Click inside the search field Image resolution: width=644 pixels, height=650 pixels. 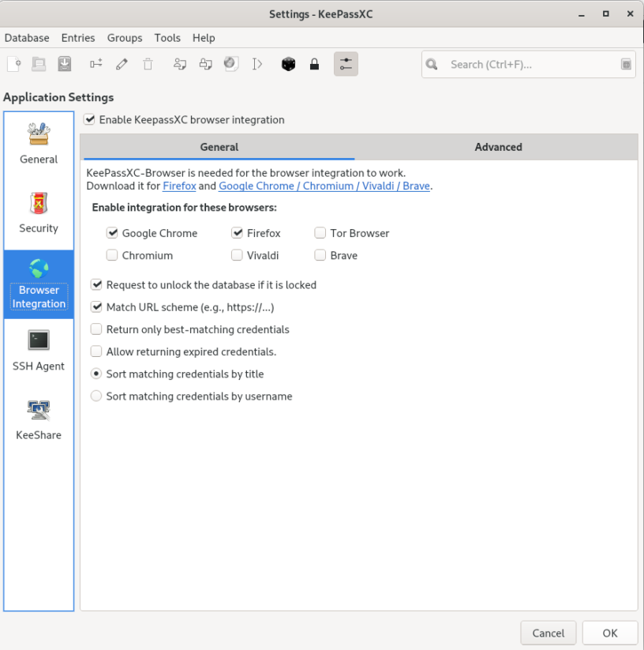521,64
